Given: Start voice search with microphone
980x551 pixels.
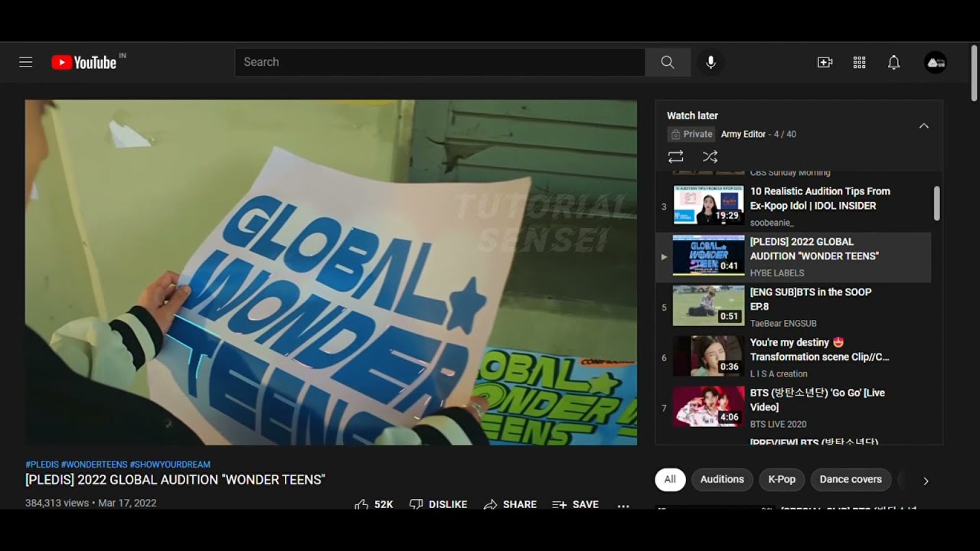Looking at the screenshot, I should (710, 62).
